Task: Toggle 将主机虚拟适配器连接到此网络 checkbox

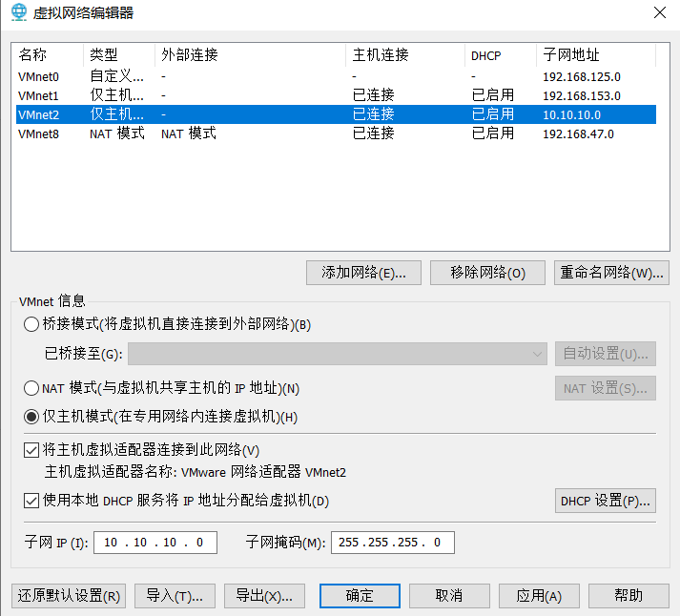Action: coord(31,450)
